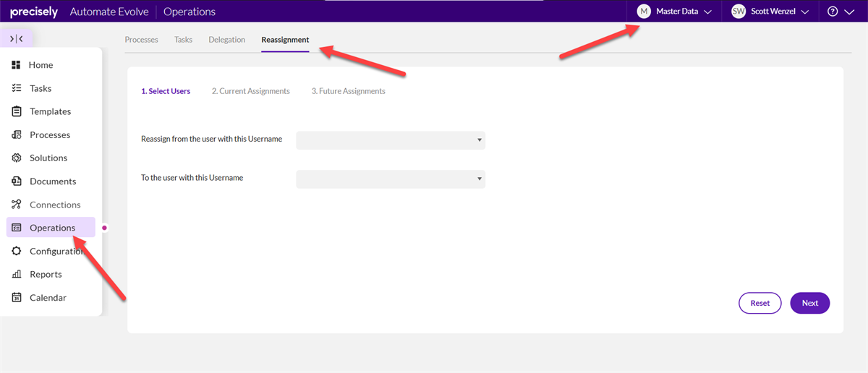The width and height of the screenshot is (868, 373).
Task: Click the Reset button
Action: tap(760, 303)
